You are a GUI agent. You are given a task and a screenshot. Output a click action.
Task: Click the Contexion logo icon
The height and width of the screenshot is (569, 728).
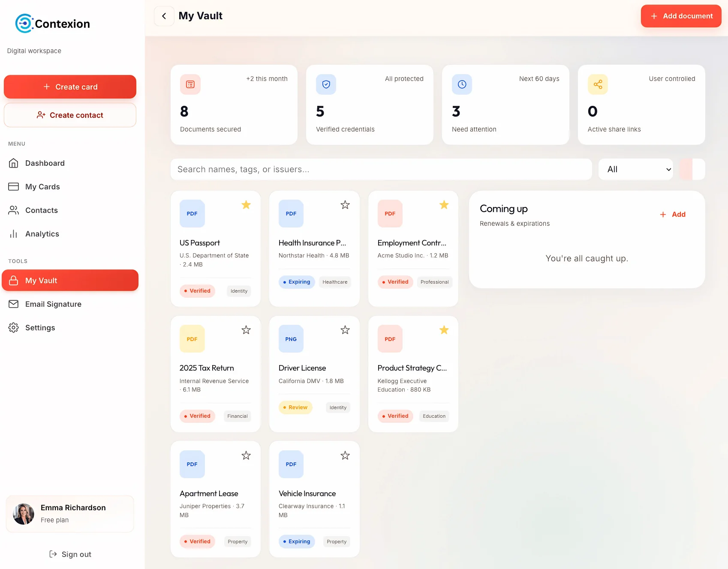[24, 24]
